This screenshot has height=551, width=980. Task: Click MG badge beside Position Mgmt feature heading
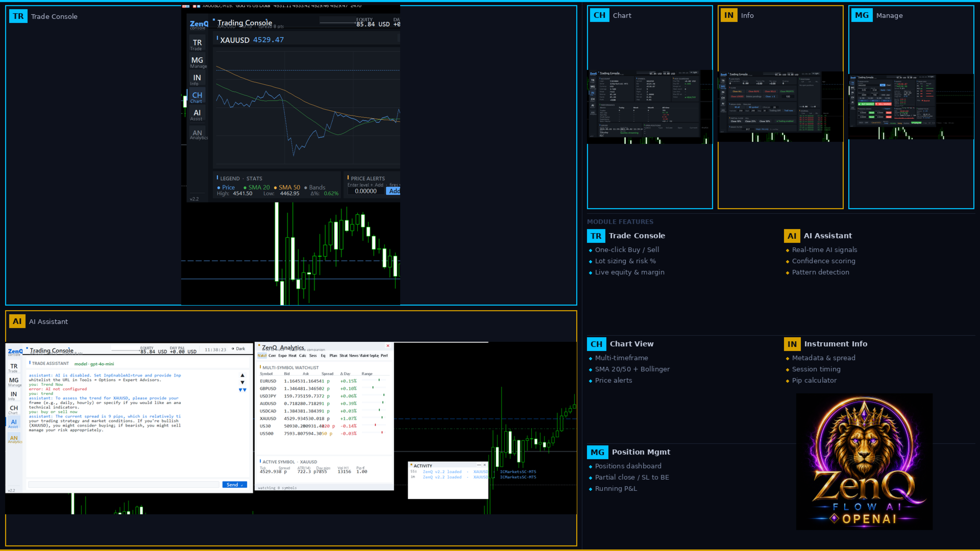point(597,452)
